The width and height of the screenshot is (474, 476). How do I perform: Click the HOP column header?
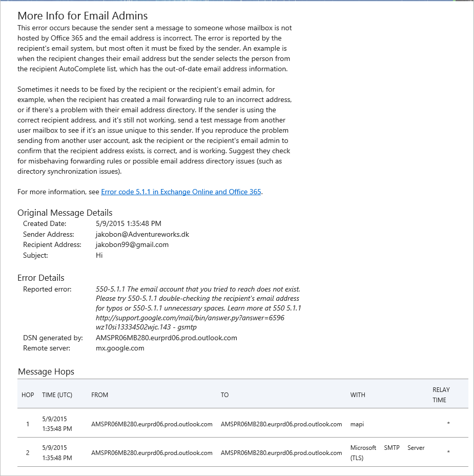point(28,395)
